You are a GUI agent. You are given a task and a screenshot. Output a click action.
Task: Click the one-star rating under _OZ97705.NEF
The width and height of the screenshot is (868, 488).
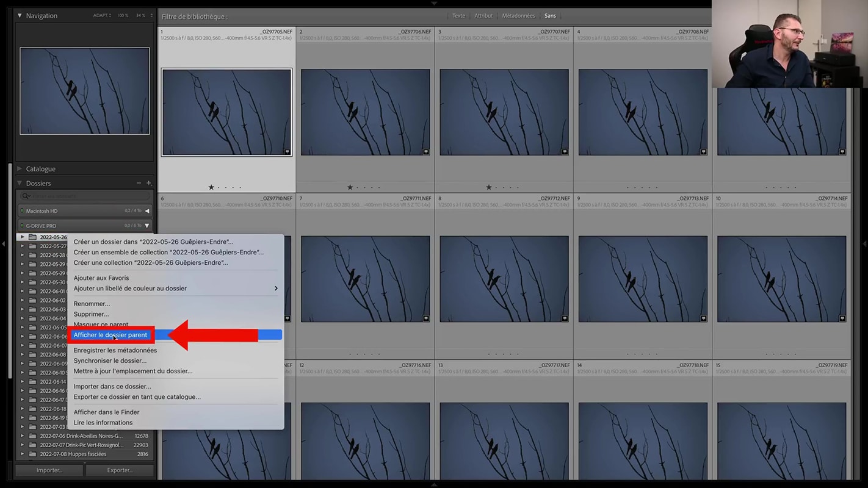[211, 187]
